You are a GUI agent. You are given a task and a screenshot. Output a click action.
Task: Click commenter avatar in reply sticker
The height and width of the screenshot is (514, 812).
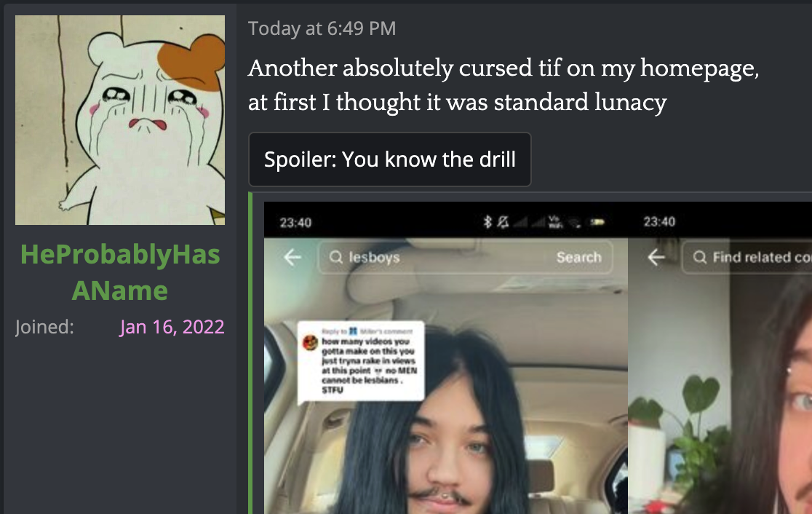(x=310, y=342)
